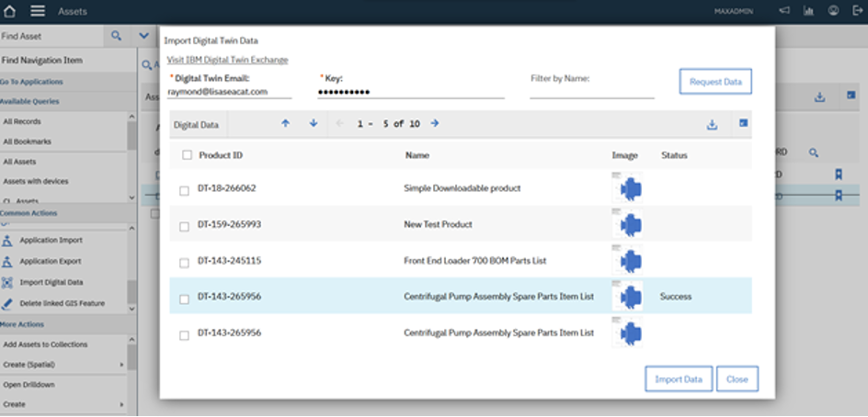Click the Product ID column header
868x417 pixels.
pos(221,155)
